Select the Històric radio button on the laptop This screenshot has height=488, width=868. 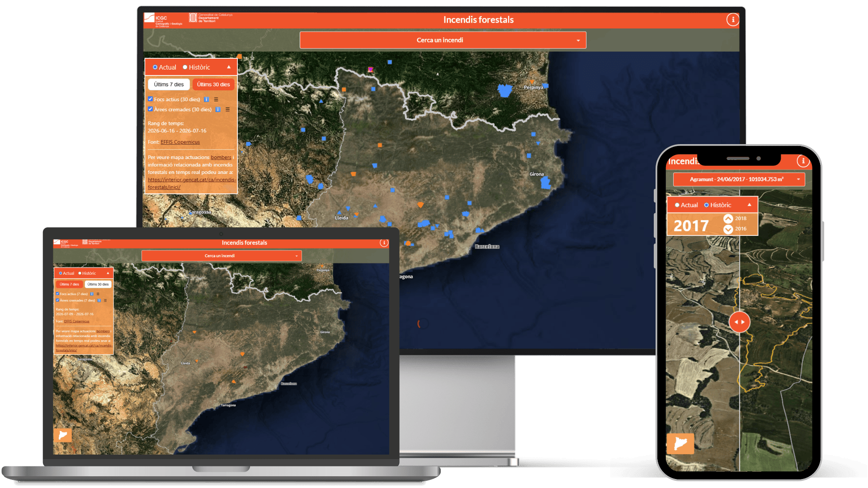point(80,273)
